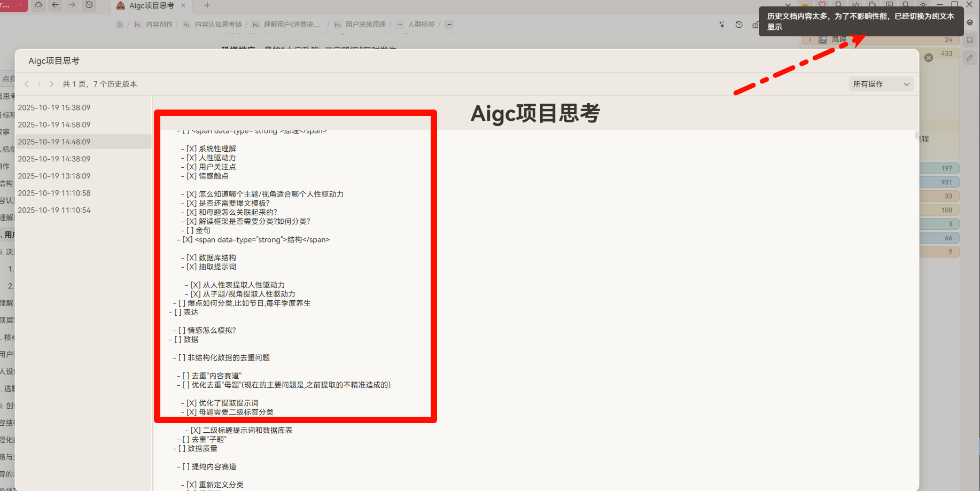Close the Aigc项目思考 tab
Image resolution: width=980 pixels, height=491 pixels.
183,5
